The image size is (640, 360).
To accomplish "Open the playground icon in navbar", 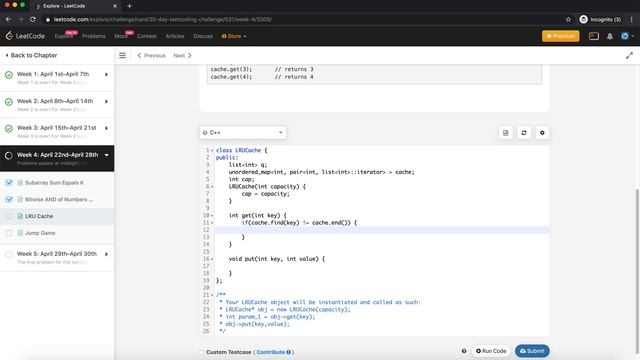I will [594, 36].
